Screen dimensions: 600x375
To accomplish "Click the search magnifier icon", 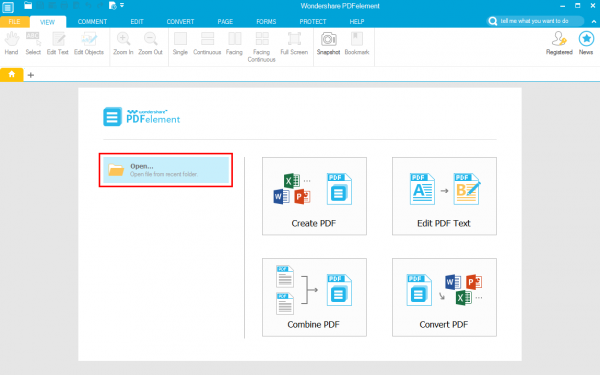I will point(493,21).
